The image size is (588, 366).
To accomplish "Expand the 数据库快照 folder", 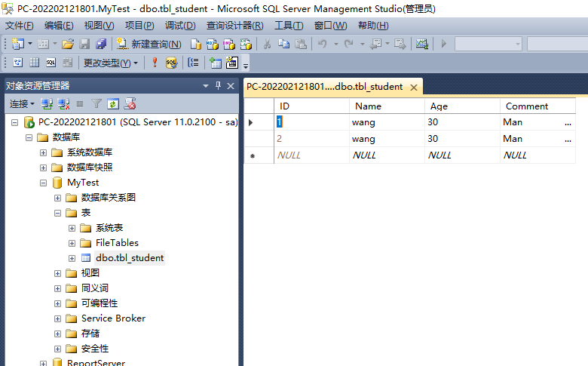I will coord(44,168).
